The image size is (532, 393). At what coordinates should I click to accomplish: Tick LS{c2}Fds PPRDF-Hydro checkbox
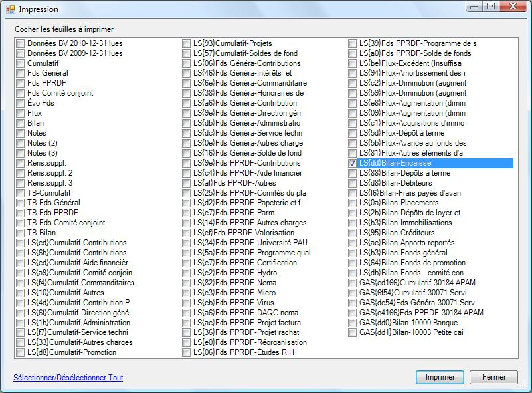(187, 273)
